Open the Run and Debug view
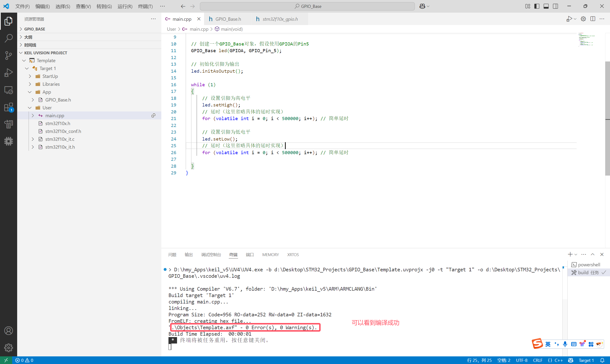Image resolution: width=610 pixels, height=364 pixels. pyautogui.click(x=9, y=73)
